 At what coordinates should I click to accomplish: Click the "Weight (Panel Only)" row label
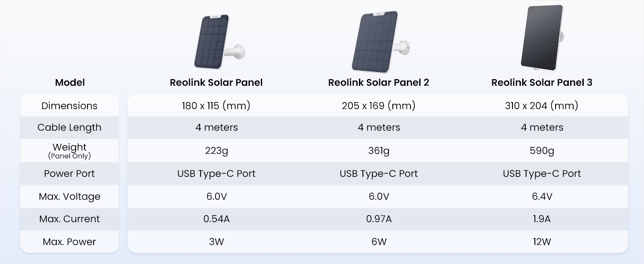point(70,150)
